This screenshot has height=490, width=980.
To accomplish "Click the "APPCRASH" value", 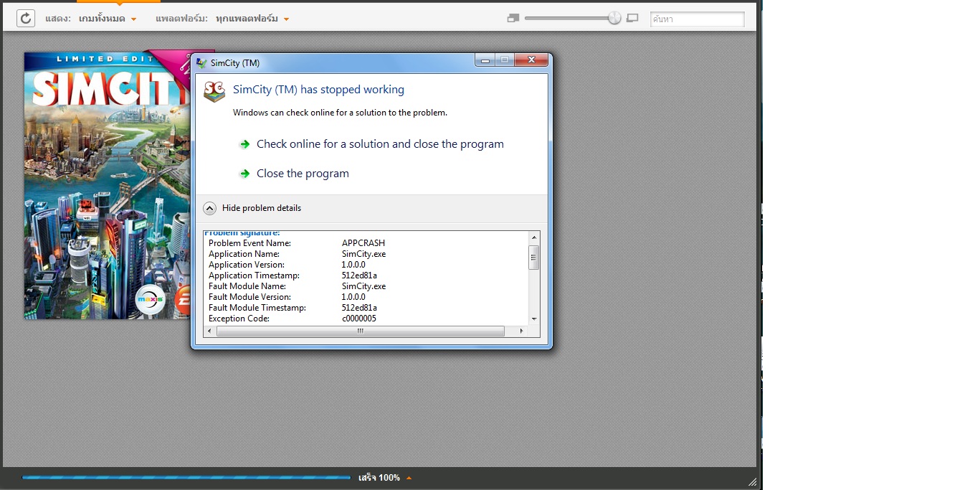I will pyautogui.click(x=363, y=243).
